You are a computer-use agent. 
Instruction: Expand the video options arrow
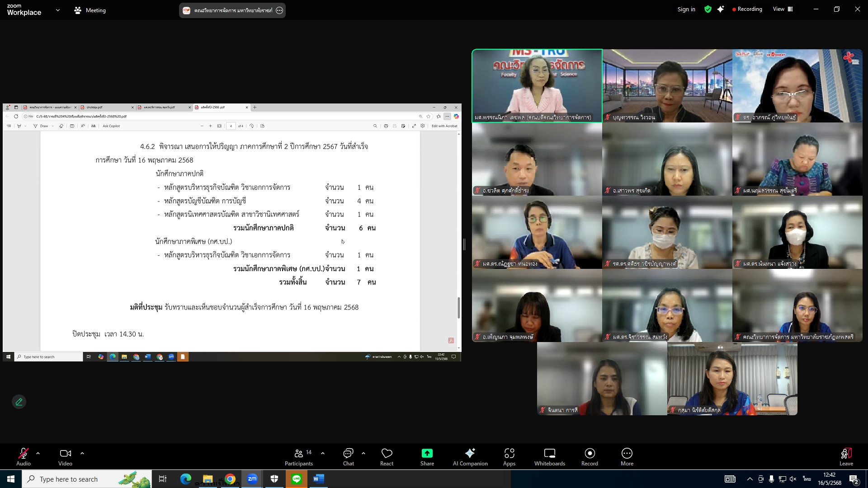click(82, 453)
